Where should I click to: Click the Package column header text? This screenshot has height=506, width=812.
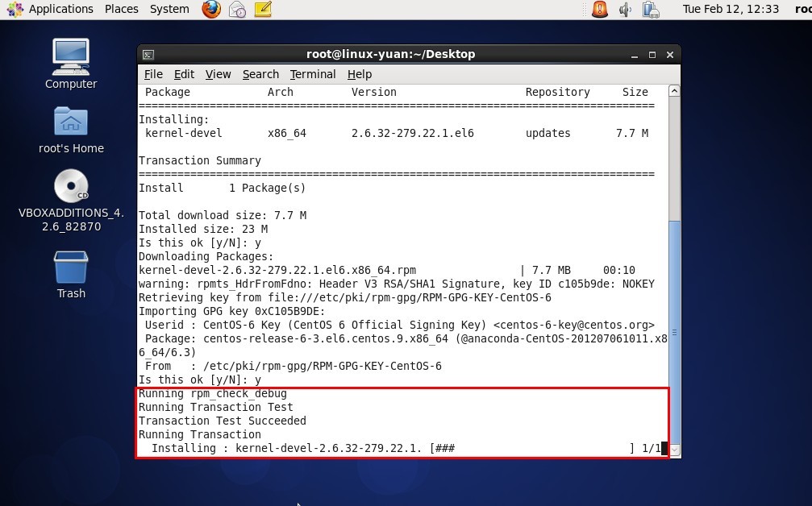coord(167,92)
